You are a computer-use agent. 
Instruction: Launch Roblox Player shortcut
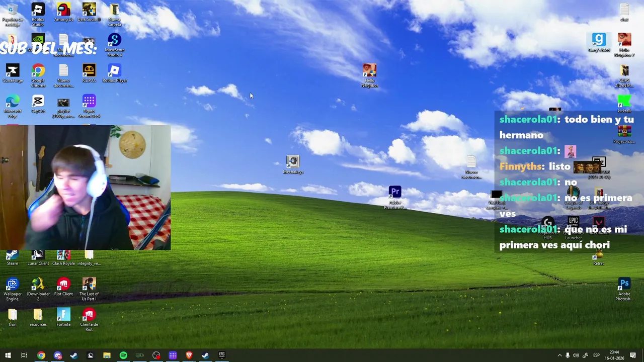coord(114,73)
